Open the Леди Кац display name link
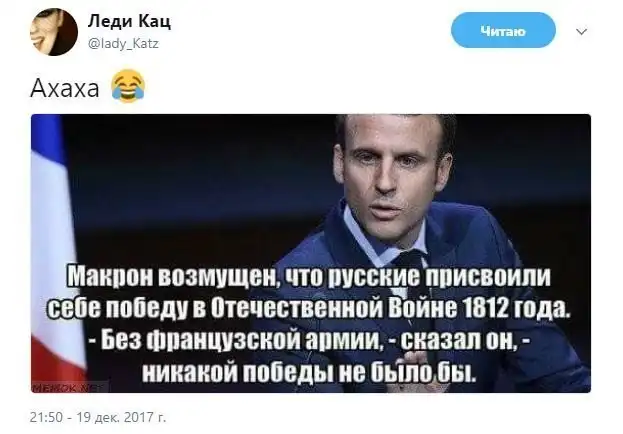Image resolution: width=623 pixels, height=434 pixels. click(x=130, y=21)
